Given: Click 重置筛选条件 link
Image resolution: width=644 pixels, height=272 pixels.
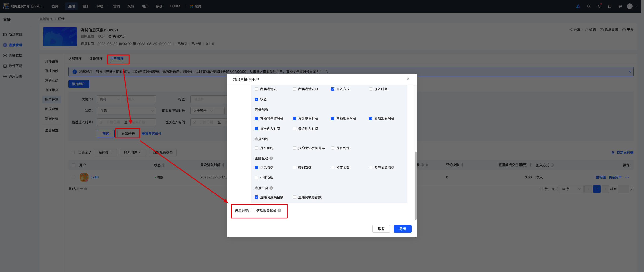Looking at the screenshot, I should click(151, 133).
